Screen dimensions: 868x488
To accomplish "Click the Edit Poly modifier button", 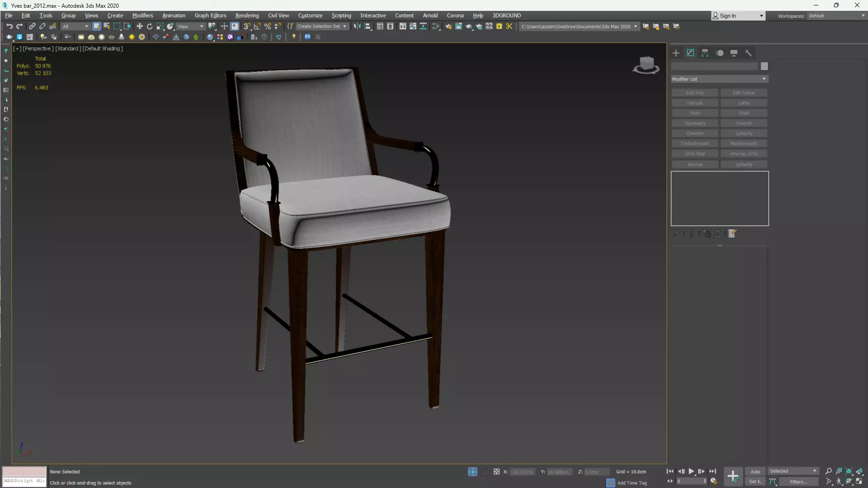I will (x=695, y=93).
